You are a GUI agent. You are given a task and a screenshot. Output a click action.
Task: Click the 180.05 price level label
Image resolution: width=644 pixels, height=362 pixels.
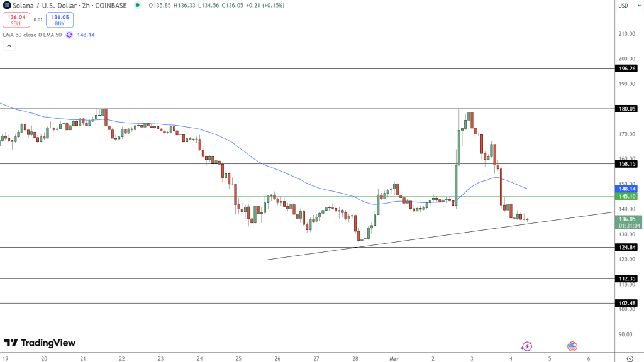click(627, 109)
